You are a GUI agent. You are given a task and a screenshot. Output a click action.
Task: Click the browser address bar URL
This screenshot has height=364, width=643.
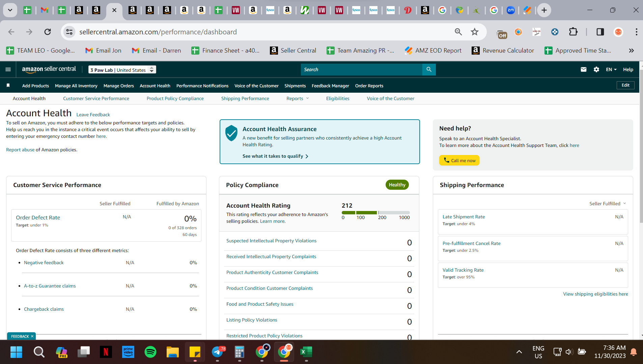(x=158, y=32)
